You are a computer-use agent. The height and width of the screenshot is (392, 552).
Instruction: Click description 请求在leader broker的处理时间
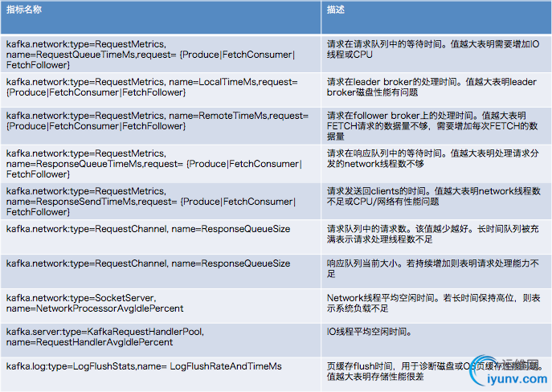point(436,90)
